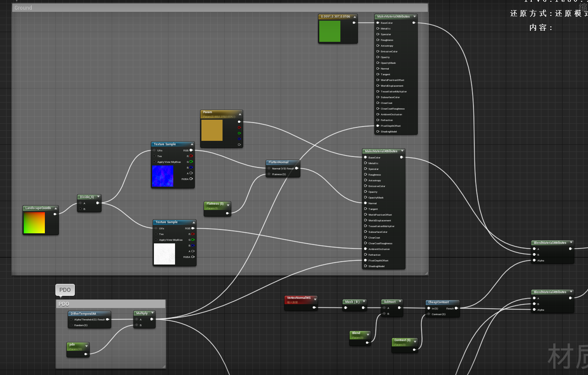Click Normal input pin on lower MakeMaterialAttributes
The height and width of the screenshot is (375, 588).
pos(365,203)
